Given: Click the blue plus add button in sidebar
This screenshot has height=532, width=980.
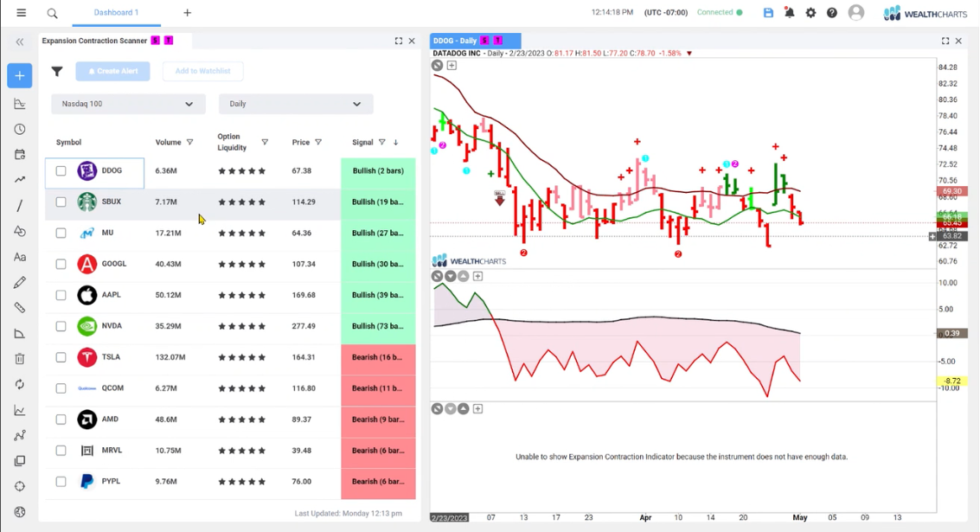Looking at the screenshot, I should [x=20, y=75].
